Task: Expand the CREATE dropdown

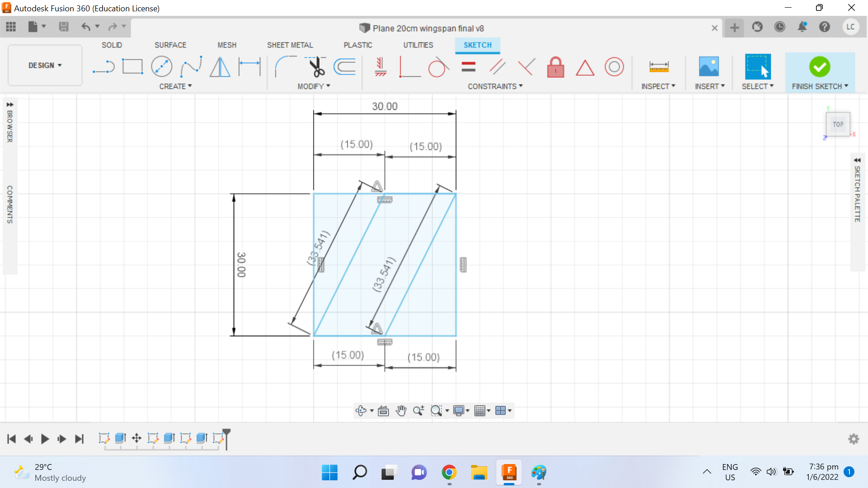Action: [175, 86]
